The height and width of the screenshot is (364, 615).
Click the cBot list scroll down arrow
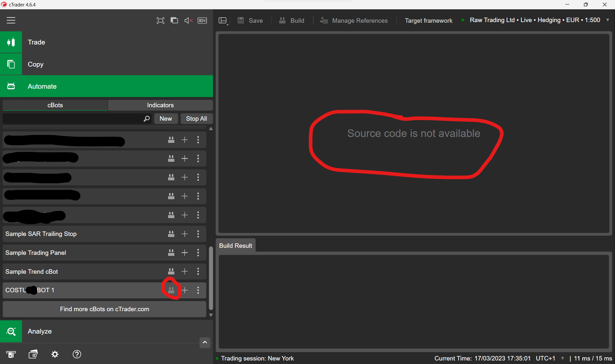211,315
